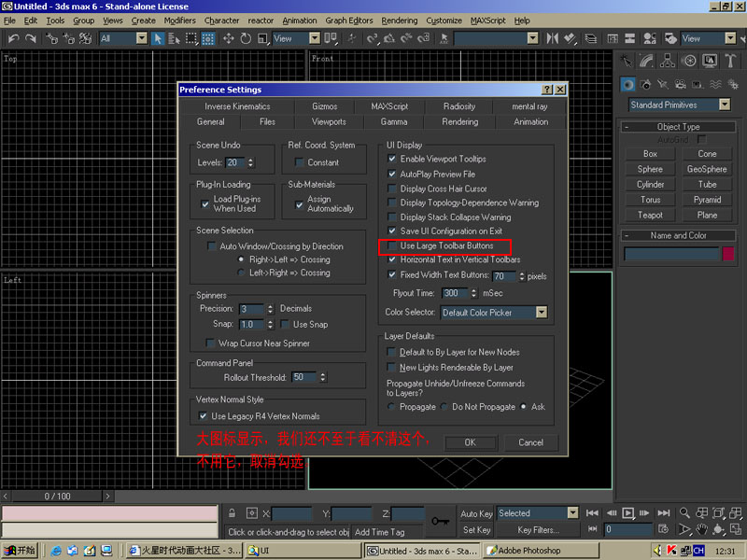Toggle Load Plug-ins When Used checkbox
Screen dimensions: 747x560
tap(204, 203)
